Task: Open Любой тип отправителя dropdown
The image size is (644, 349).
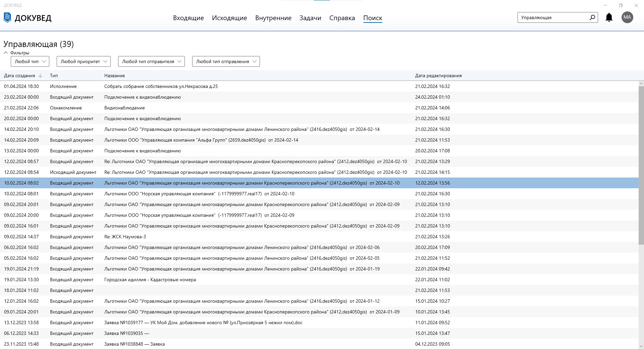Action: (x=151, y=61)
